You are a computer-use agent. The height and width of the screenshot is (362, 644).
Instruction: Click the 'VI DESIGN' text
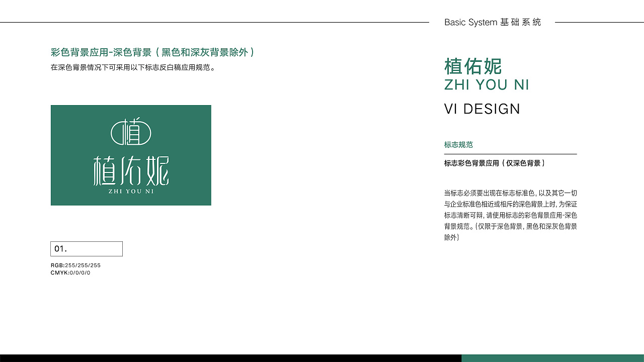click(x=482, y=109)
